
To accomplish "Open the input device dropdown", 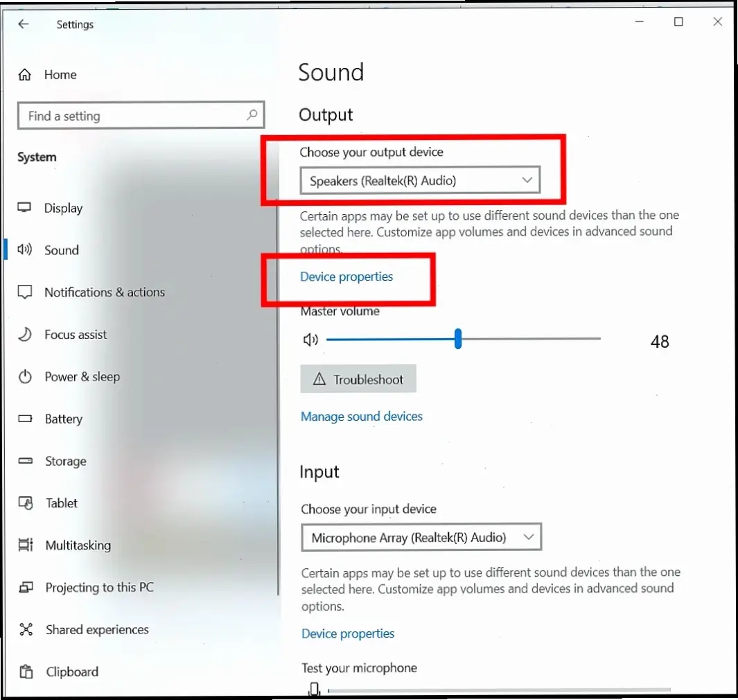I will click(421, 536).
